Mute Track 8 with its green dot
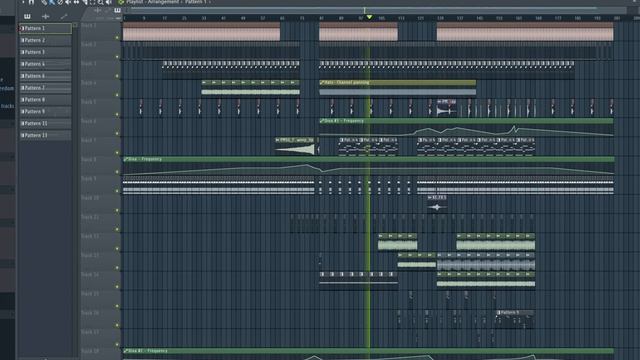Viewport: 640px width, 360px height. coord(117,172)
